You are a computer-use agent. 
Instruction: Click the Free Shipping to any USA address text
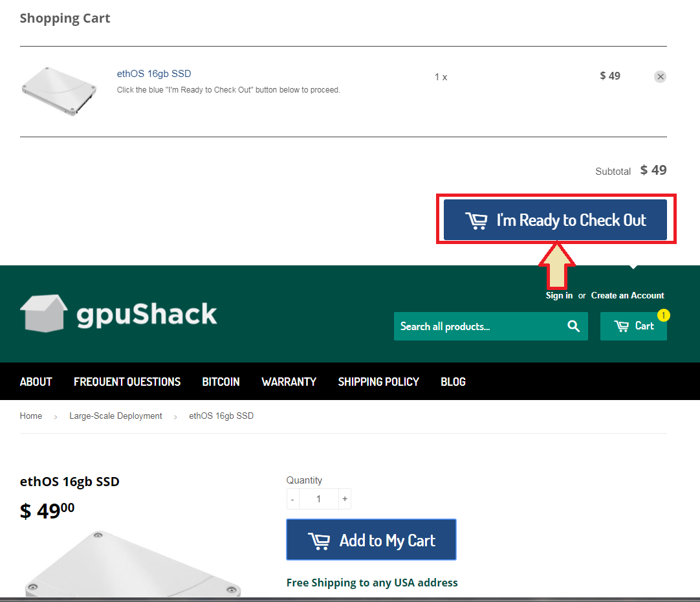click(372, 583)
